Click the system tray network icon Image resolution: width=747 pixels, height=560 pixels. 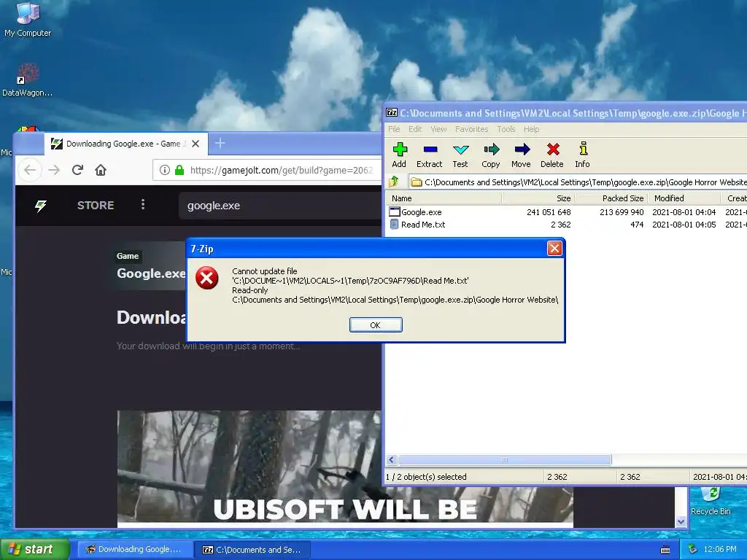(x=693, y=549)
